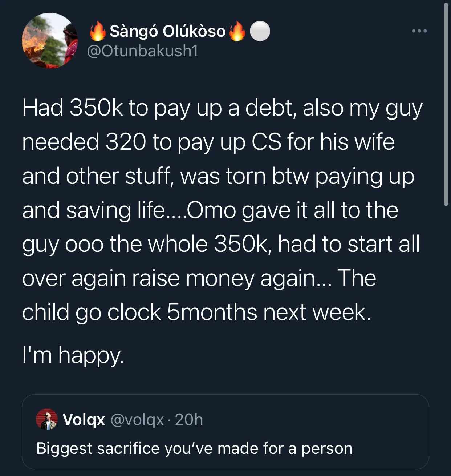Click the tweet's first line 'Had 350k to pay'
This screenshot has width=451, height=476.
(222, 109)
